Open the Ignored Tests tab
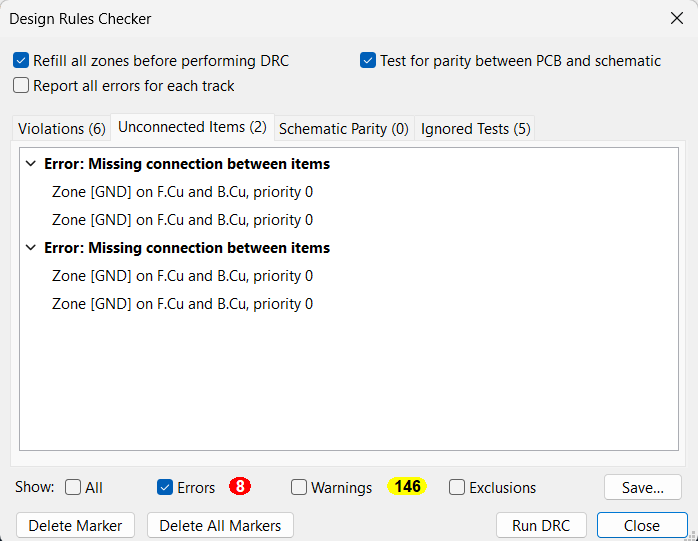Image resolution: width=698 pixels, height=541 pixels. coord(476,128)
